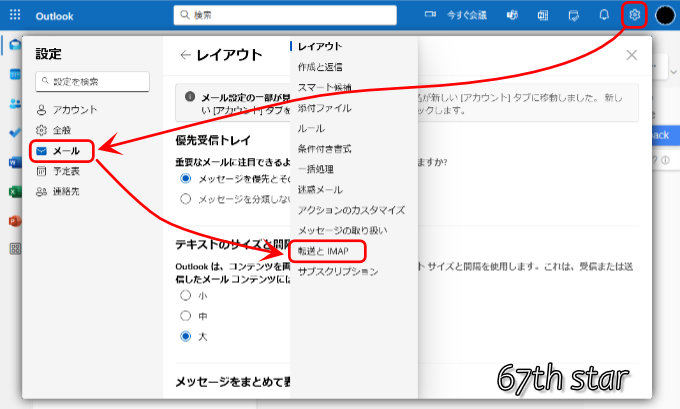Close the settings dialog with X
This screenshot has width=680, height=409.
[x=631, y=55]
